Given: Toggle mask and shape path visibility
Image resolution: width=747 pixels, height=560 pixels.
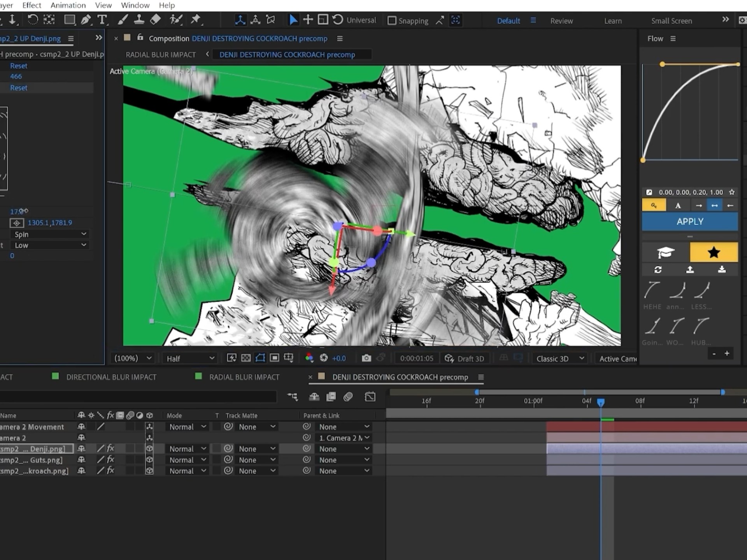Looking at the screenshot, I should (260, 358).
